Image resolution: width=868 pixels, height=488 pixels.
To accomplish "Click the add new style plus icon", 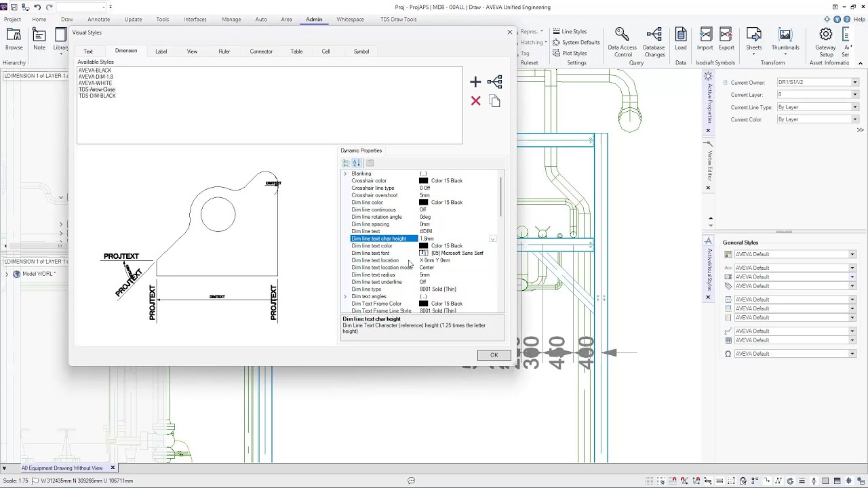I will pyautogui.click(x=475, y=82).
